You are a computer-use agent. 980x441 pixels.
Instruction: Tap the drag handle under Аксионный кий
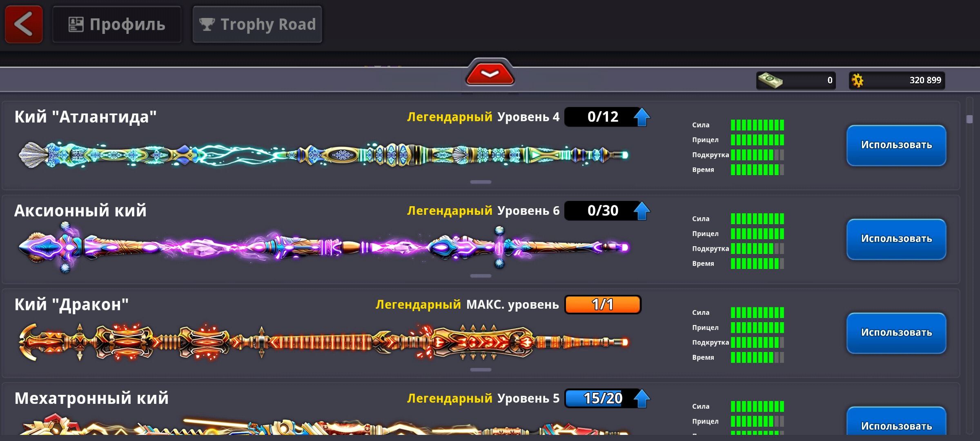pyautogui.click(x=481, y=276)
